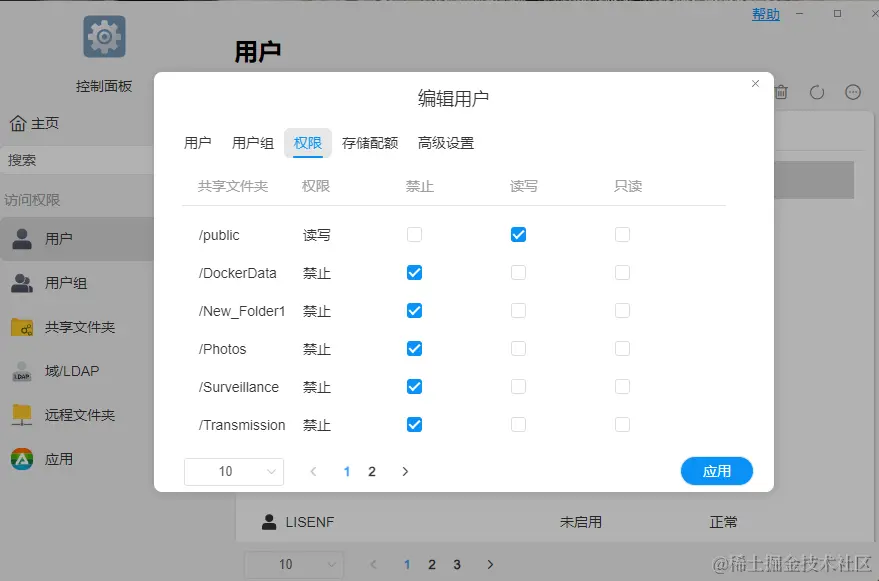Click the 共享文件夹 column header
The width and height of the screenshot is (879, 581).
point(233,186)
